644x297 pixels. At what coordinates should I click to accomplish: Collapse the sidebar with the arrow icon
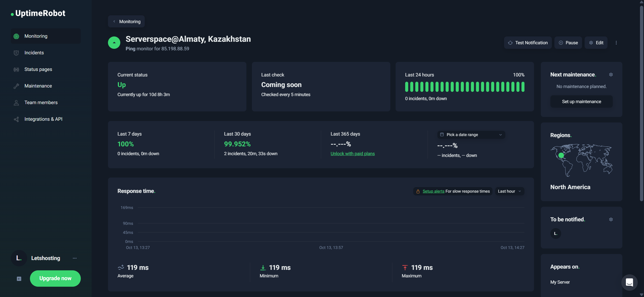(19, 279)
